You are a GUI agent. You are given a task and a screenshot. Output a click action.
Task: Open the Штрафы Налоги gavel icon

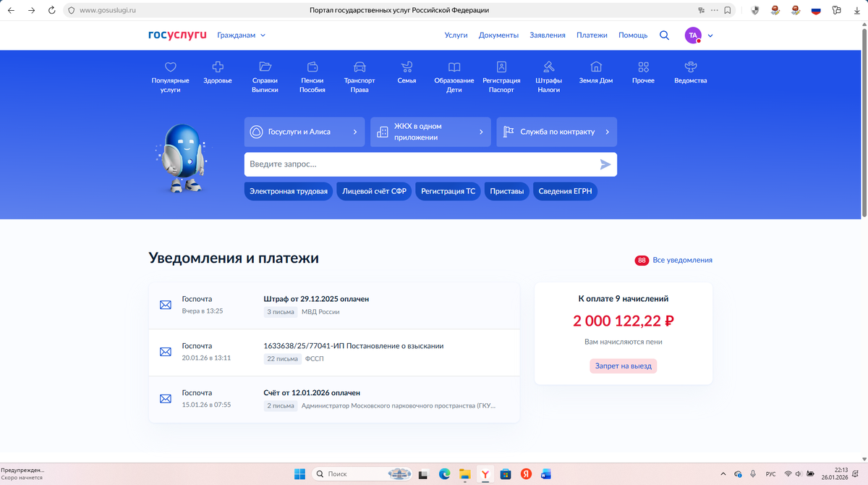point(548,67)
